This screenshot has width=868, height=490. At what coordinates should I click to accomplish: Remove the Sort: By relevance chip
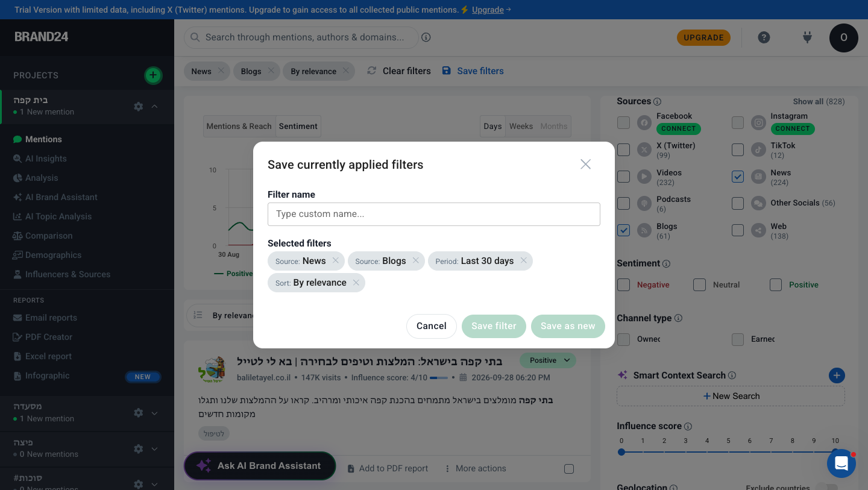coord(356,283)
